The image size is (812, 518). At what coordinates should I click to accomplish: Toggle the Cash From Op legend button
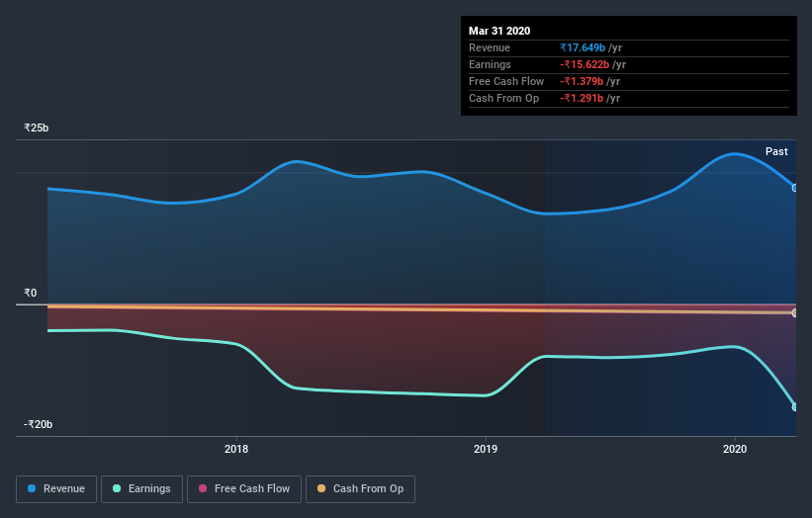coord(360,489)
